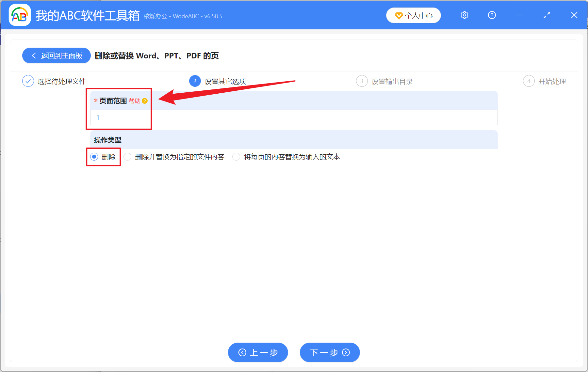This screenshot has width=588, height=372.
Task: Click the yellow help icon beside 页面范围
Action: click(x=145, y=101)
